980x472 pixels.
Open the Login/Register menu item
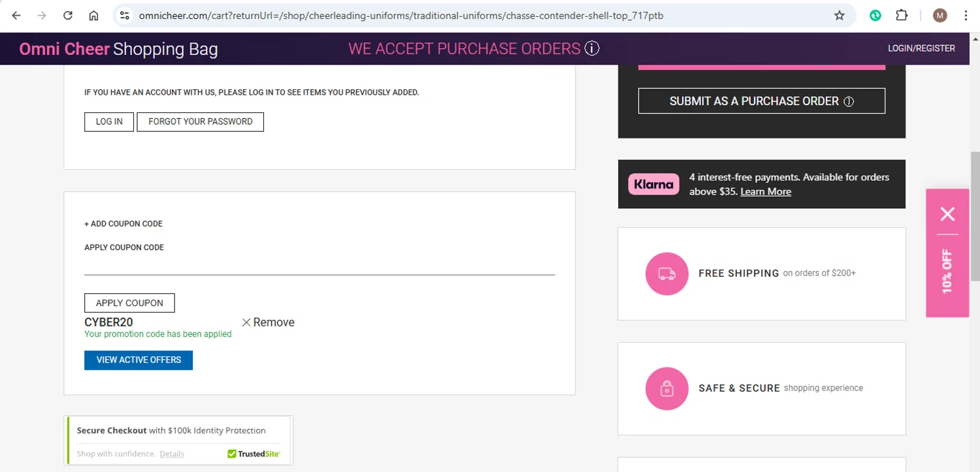point(921,48)
